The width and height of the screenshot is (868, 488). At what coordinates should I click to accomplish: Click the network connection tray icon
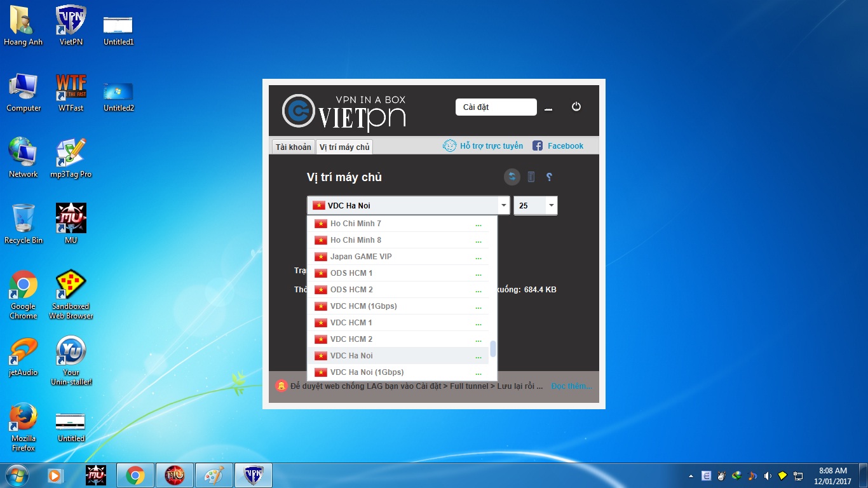tap(798, 475)
